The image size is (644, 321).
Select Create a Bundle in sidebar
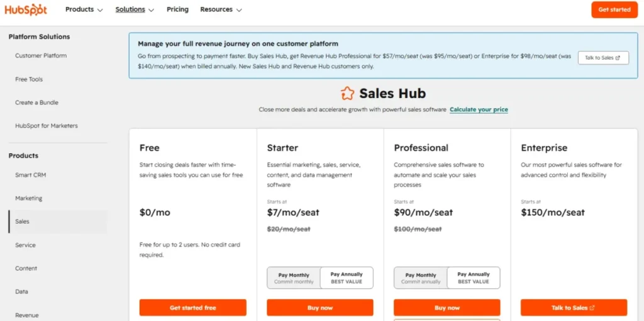(x=37, y=102)
